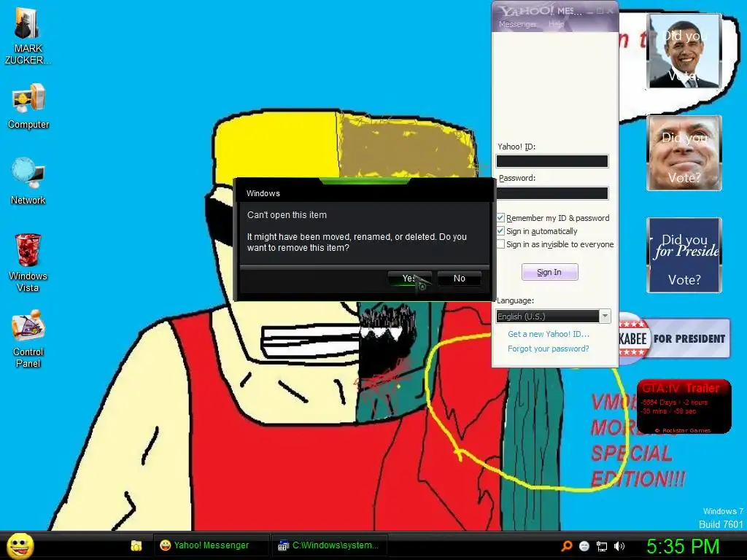Enable Sign in as invisible to everyone
The width and height of the screenshot is (747, 560).
click(x=500, y=244)
